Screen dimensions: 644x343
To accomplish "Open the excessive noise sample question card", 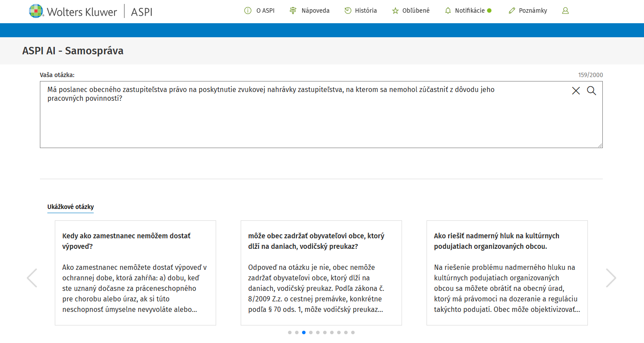I will (x=507, y=272).
